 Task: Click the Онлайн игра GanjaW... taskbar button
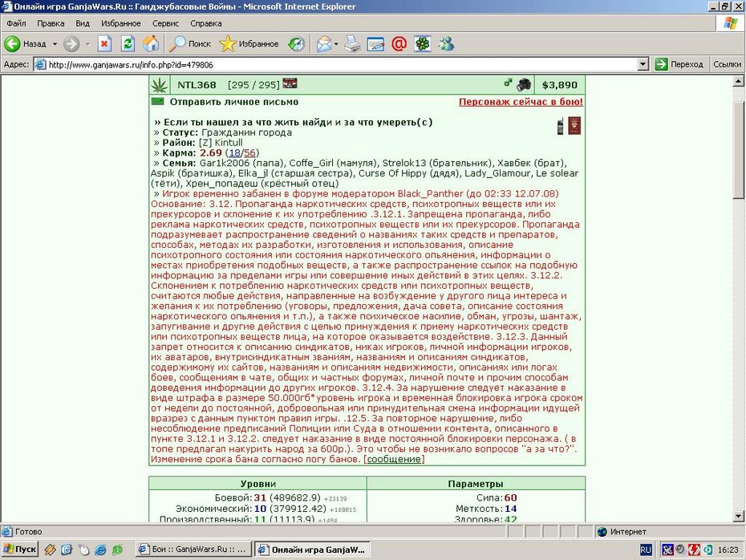pyautogui.click(x=312, y=550)
